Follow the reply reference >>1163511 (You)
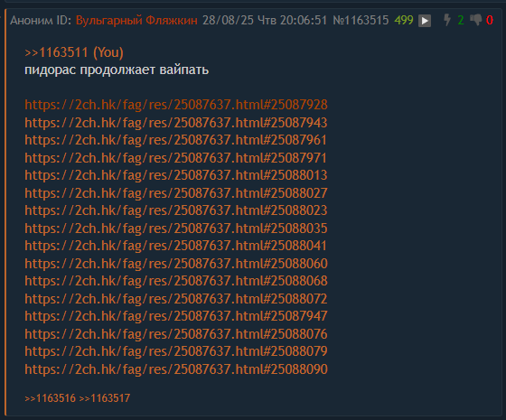The height and width of the screenshot is (420, 506). 74,52
